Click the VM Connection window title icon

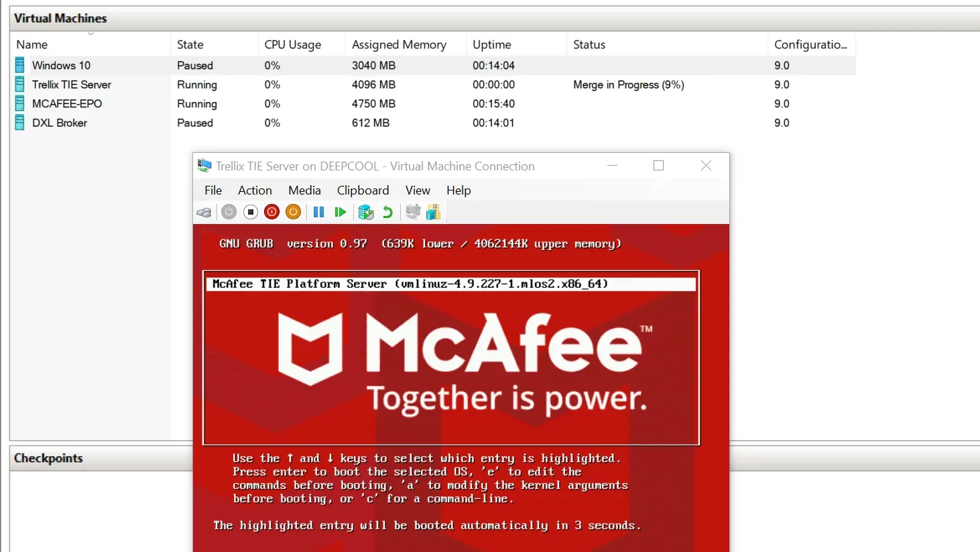click(x=204, y=166)
